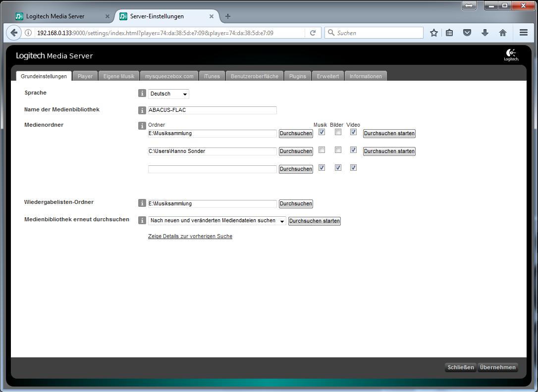Close the Server-Einstellungen browser tab
538x392 pixels.
tap(212, 16)
